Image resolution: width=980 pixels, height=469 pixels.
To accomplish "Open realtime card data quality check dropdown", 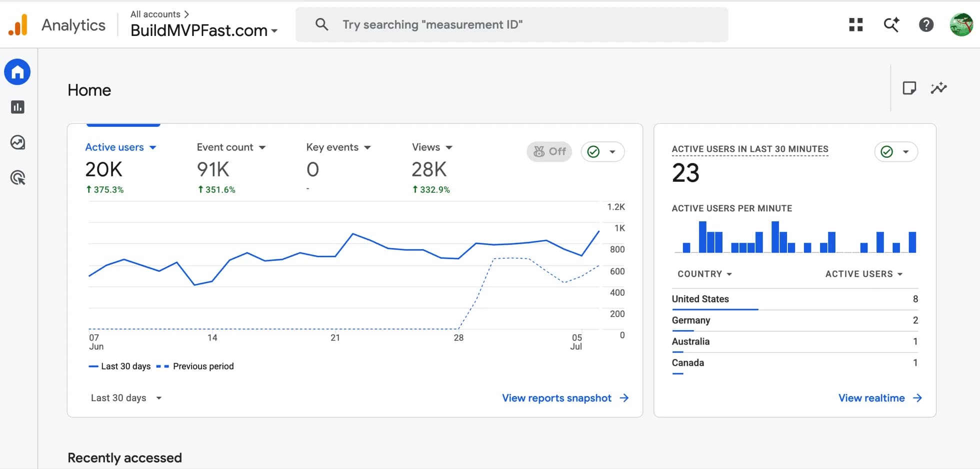I will coord(896,152).
